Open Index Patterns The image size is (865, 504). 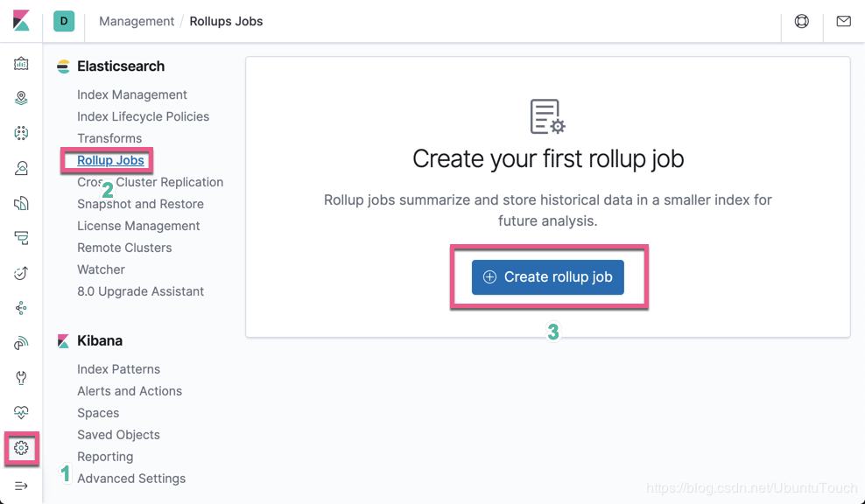118,369
